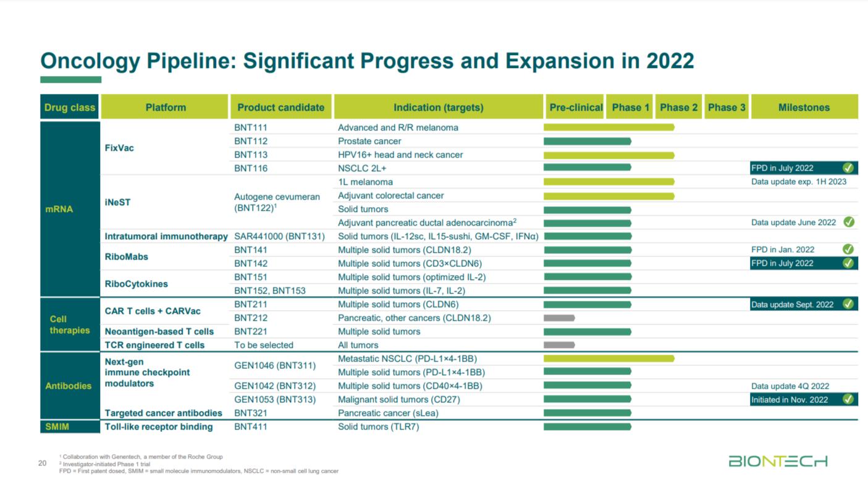Click the gray pre-clinical bar for BNT212

click(x=559, y=318)
